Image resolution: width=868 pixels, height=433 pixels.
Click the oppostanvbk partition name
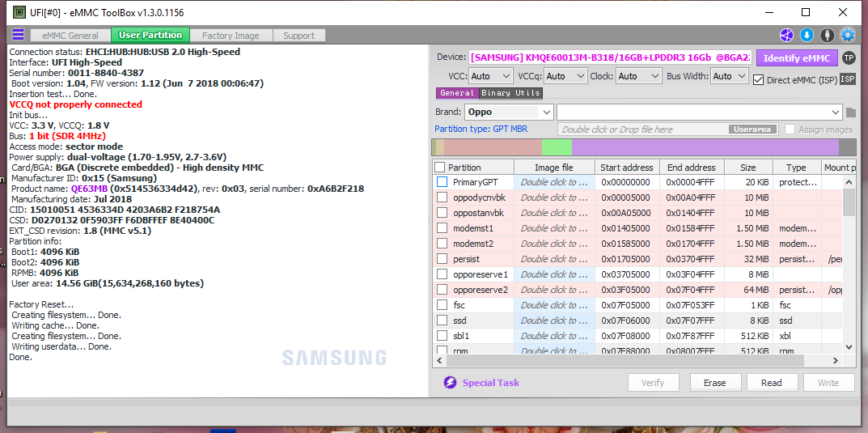pos(478,213)
